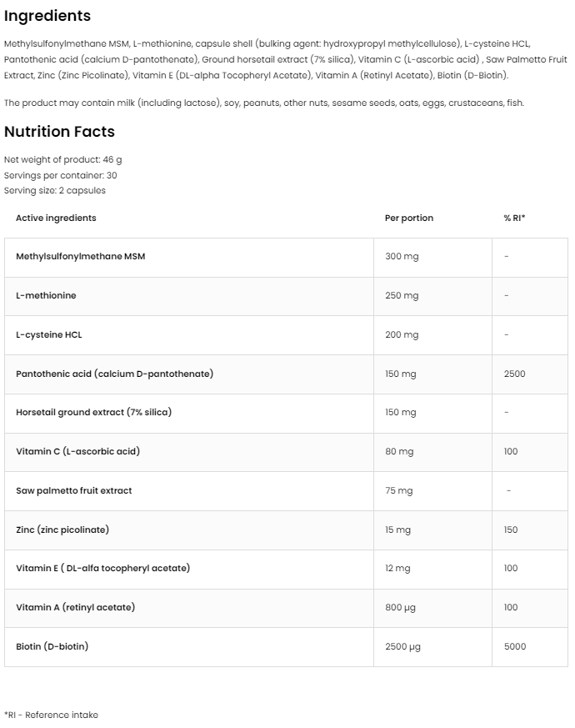This screenshot has width=575, height=728.
Task: Click the L-cysteine HCL row label
Action: point(49,334)
